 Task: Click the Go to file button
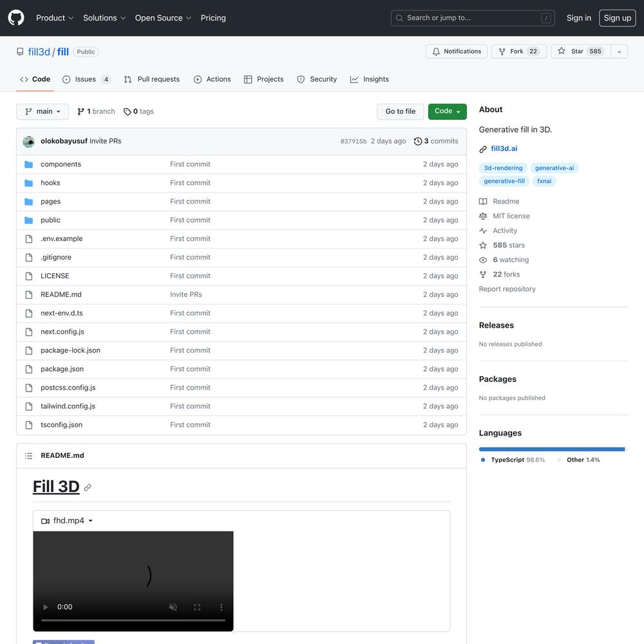pos(400,111)
